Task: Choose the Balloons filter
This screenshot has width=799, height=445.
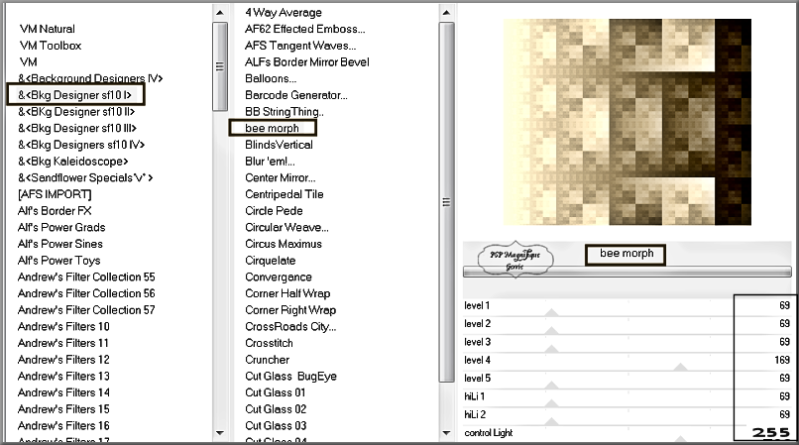Action: tap(271, 78)
